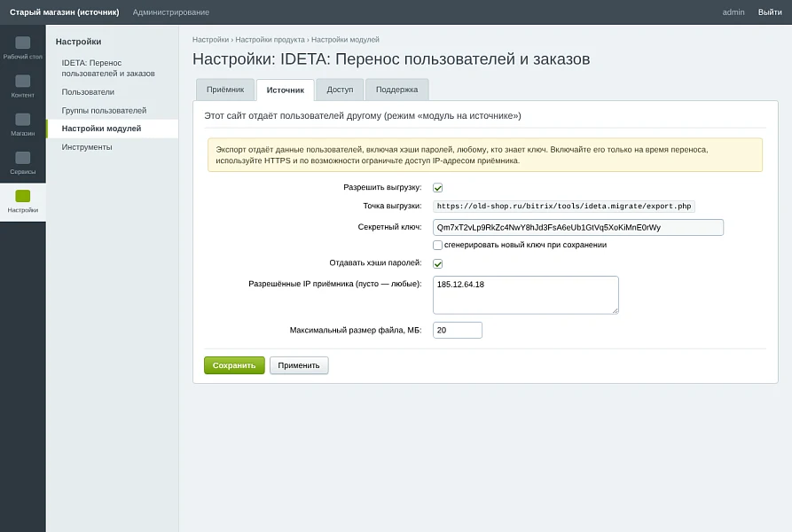Click the Этот сайт отдаёт пользователей section heading

[363, 115]
